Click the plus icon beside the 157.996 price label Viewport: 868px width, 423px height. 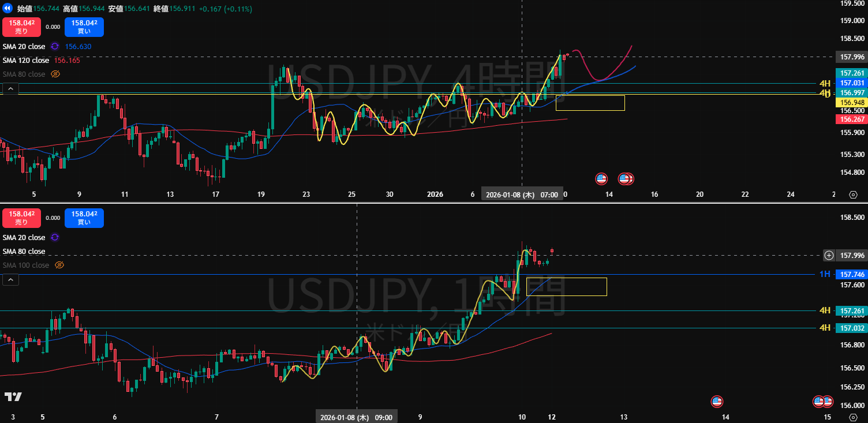(829, 255)
